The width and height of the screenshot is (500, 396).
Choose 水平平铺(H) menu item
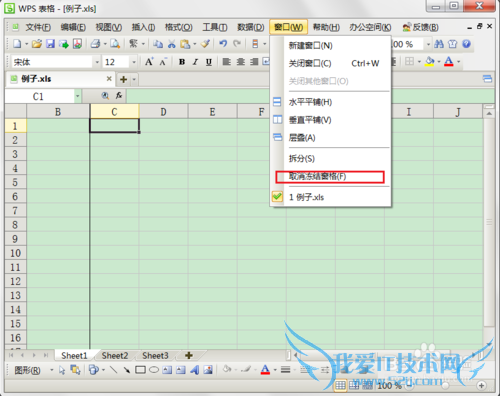click(330, 102)
